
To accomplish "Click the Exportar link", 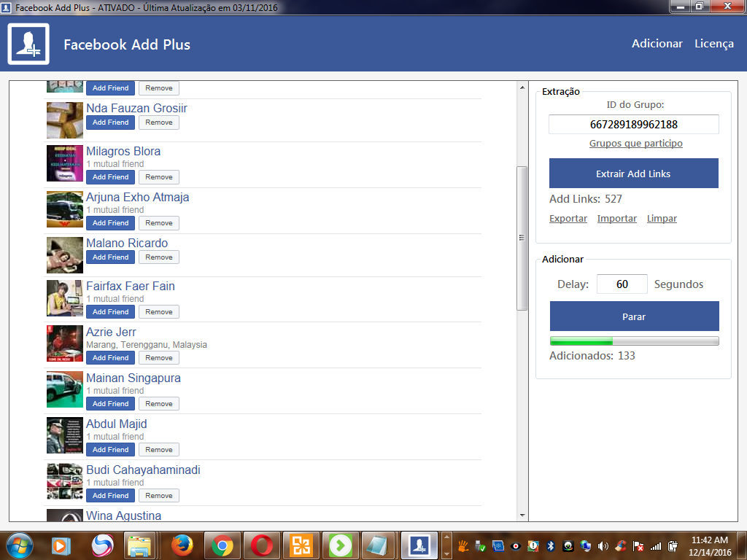I will (568, 219).
